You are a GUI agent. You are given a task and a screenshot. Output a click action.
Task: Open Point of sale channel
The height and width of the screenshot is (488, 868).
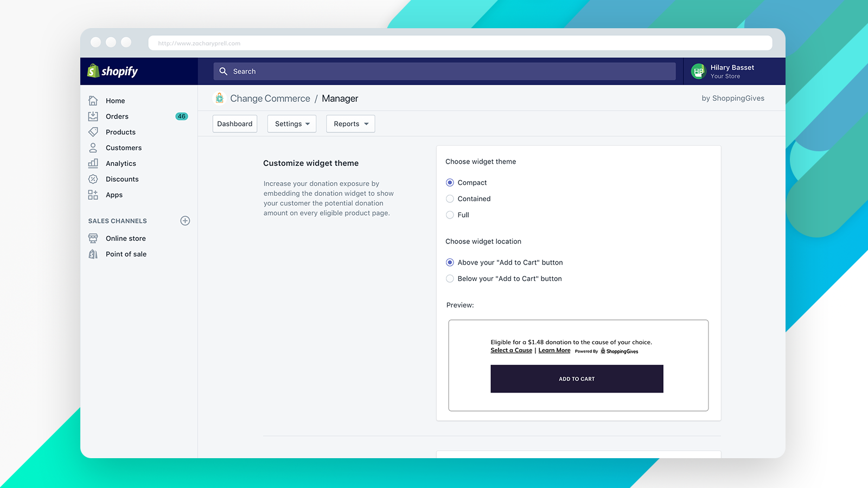[x=126, y=254]
